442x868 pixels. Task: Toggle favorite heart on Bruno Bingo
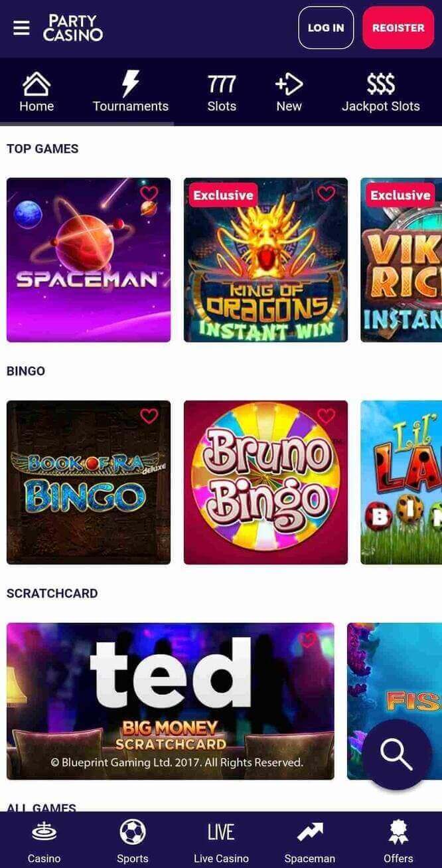pos(326,416)
